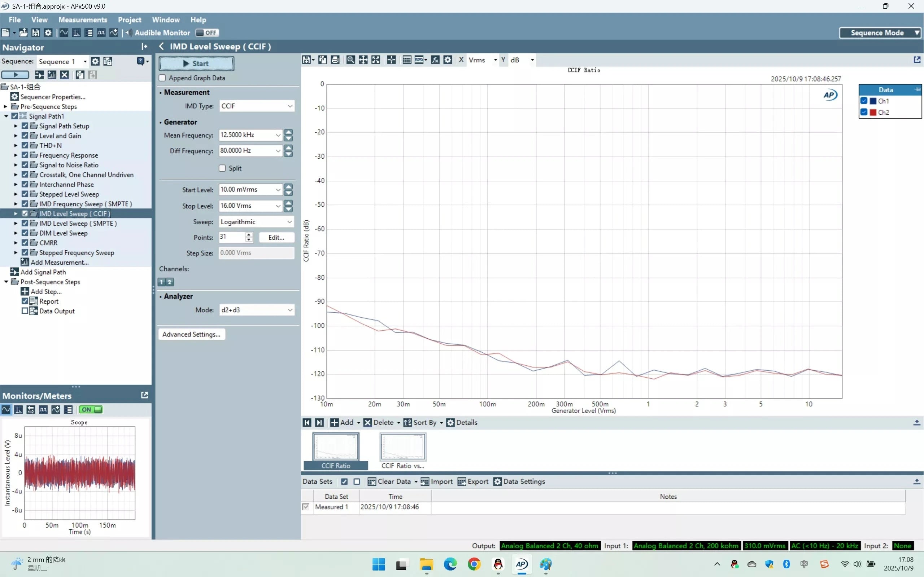924x577 pixels.
Task: Collapse the Navigator panel
Action: pos(144,47)
